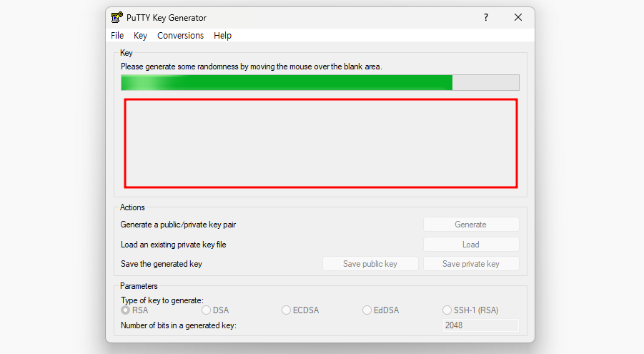Click the Generate button
Screen dimensions: 644x354
coord(471,225)
